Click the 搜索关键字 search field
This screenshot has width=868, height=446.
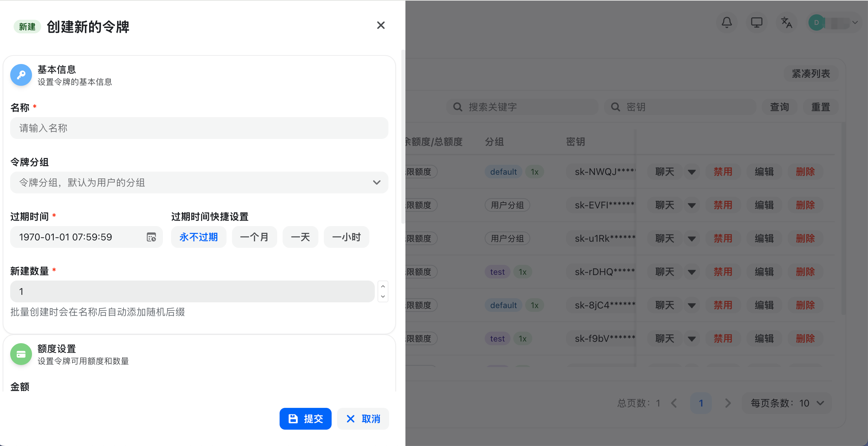(522, 107)
